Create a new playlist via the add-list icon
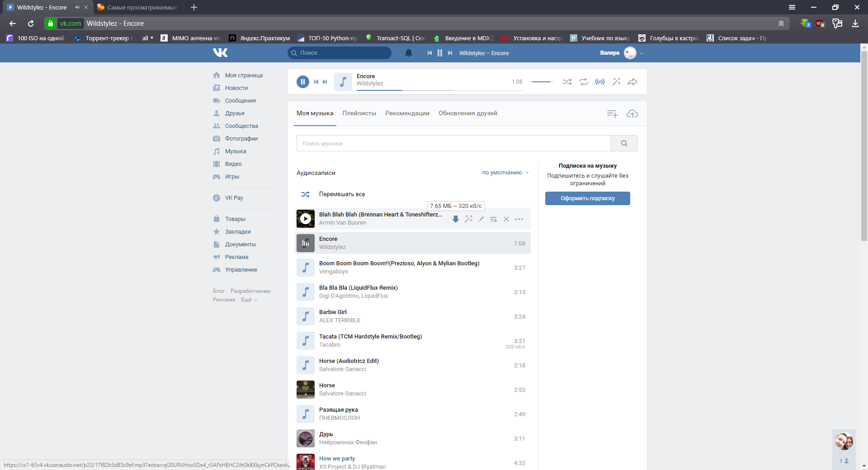The width and height of the screenshot is (868, 470). 612,113
